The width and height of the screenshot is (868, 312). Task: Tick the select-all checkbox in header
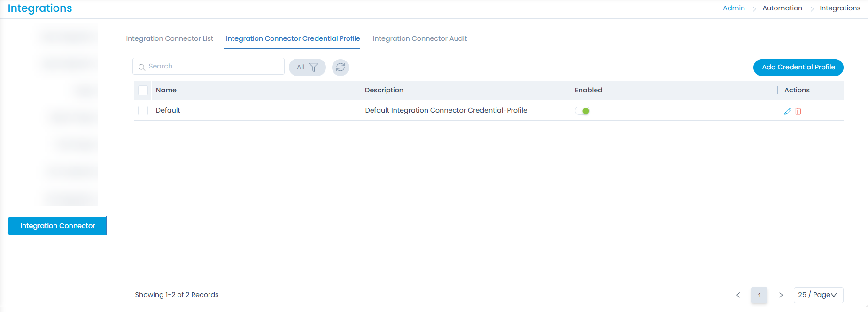[x=143, y=90]
